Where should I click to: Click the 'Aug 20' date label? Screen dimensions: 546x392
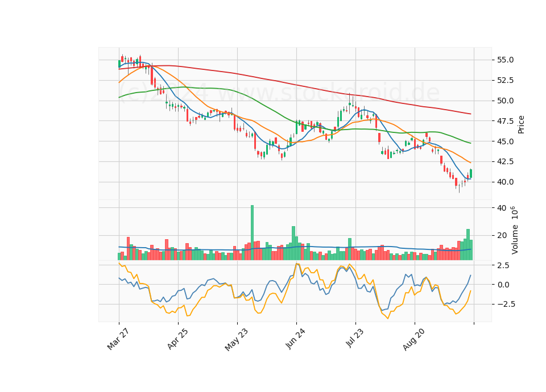point(413,340)
